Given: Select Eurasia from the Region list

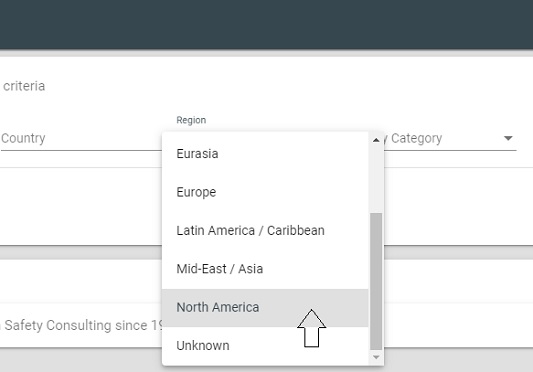Looking at the screenshot, I should (x=265, y=154).
